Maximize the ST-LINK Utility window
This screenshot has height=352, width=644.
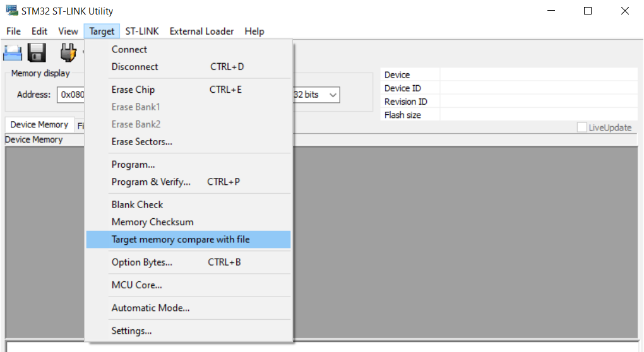(588, 11)
